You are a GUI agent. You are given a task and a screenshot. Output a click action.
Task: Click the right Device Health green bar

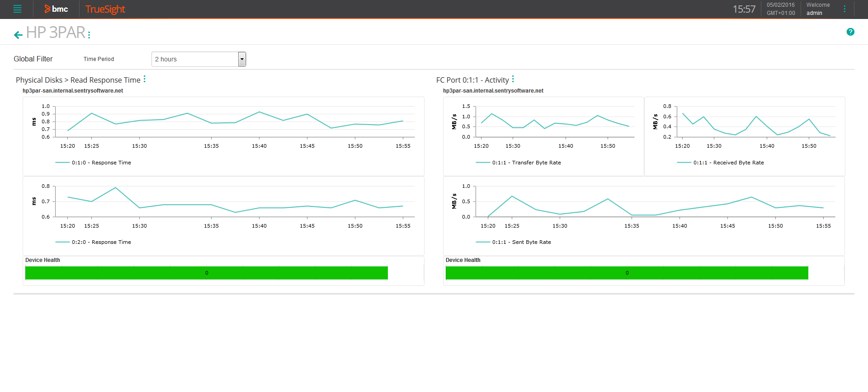pos(627,273)
